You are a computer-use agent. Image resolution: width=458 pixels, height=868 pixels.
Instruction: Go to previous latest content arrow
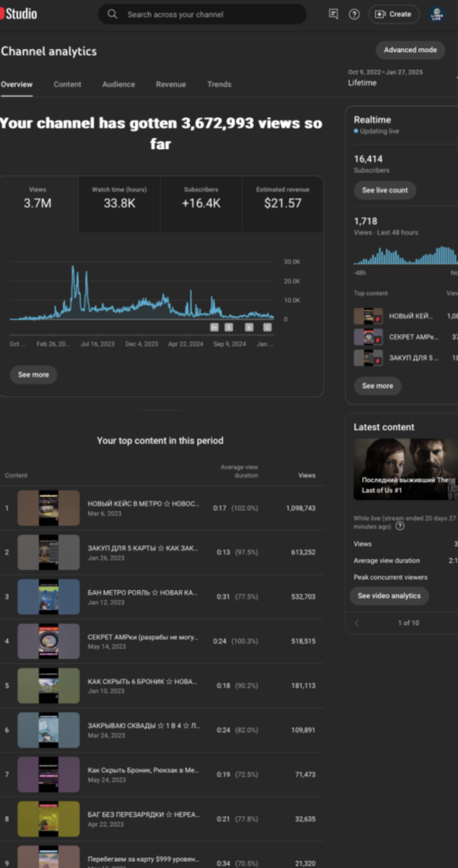[356, 623]
